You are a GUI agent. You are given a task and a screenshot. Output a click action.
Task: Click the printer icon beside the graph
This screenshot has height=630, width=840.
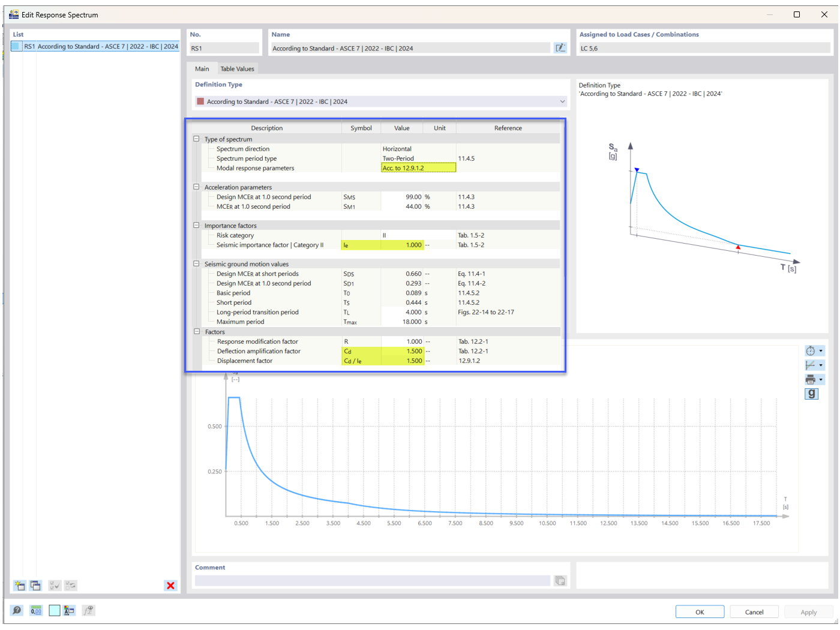[811, 380]
